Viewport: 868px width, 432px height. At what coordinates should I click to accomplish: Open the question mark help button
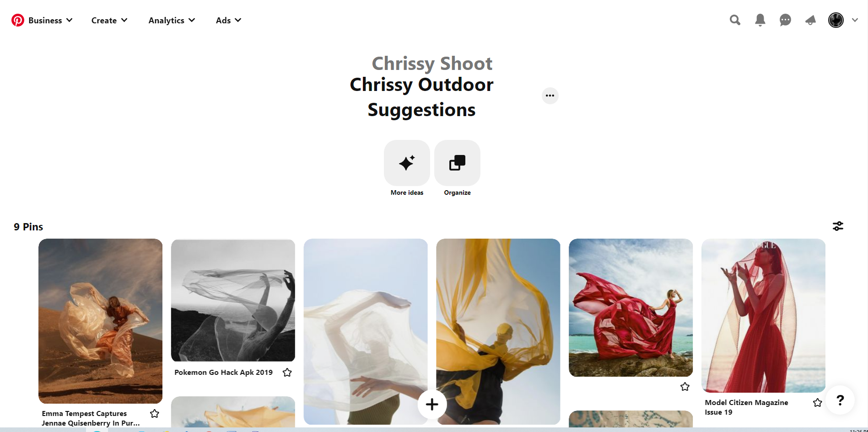840,400
